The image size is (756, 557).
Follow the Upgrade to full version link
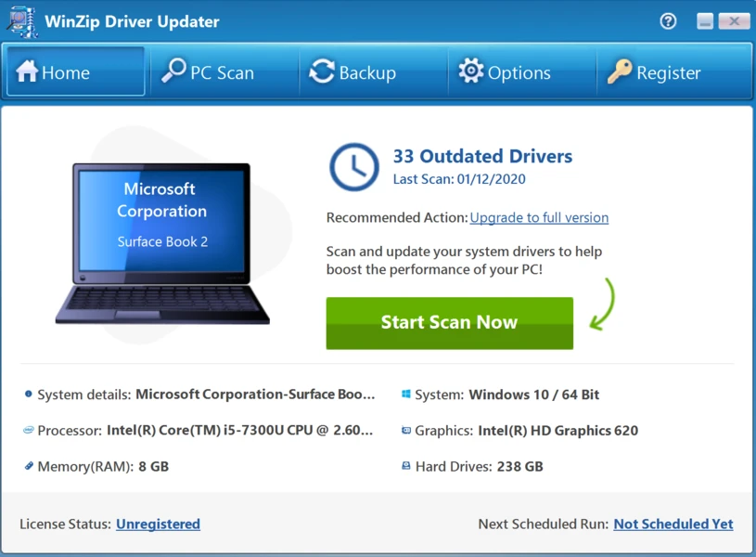click(x=539, y=217)
